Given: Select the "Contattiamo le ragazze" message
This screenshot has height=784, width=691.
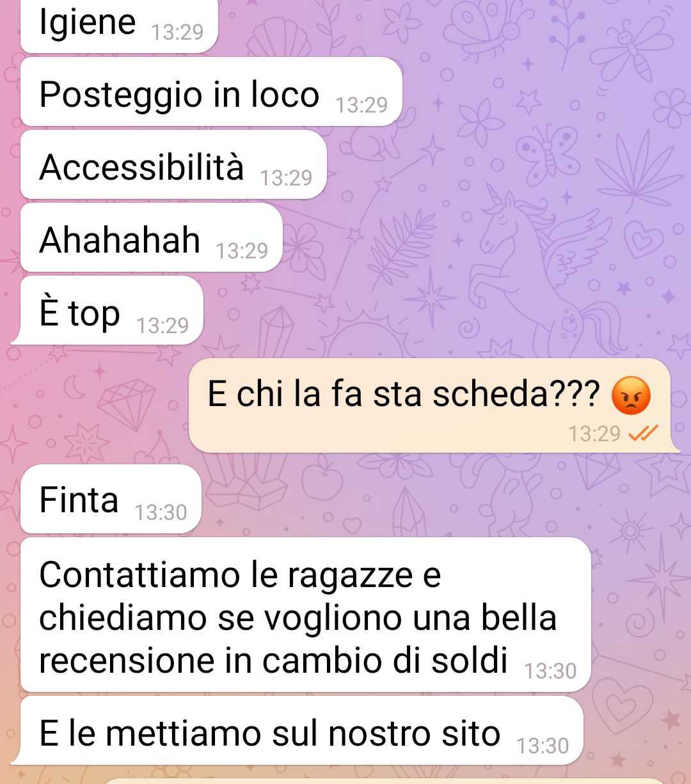Looking at the screenshot, I should tap(305, 615).
